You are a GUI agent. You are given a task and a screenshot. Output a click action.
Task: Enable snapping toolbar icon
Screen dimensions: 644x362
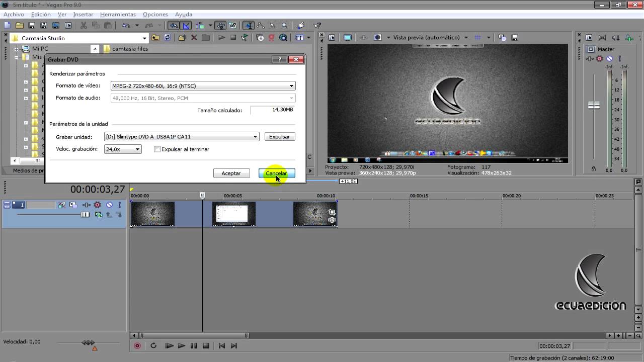(x=174, y=25)
